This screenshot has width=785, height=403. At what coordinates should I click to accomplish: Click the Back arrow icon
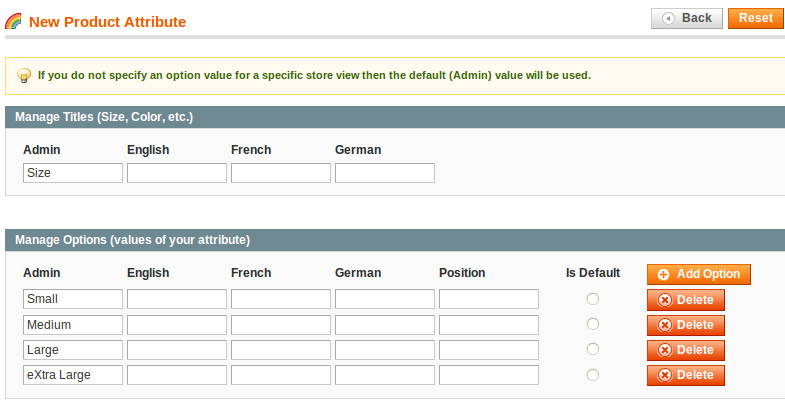click(x=668, y=19)
